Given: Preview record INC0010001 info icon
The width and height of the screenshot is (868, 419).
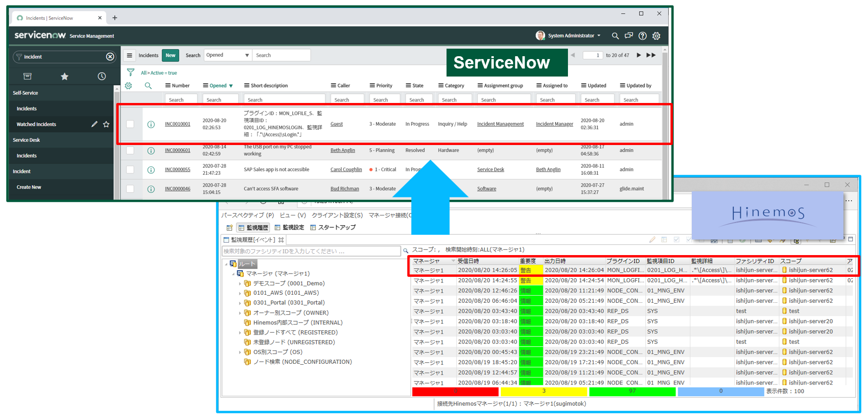Looking at the screenshot, I should click(151, 124).
